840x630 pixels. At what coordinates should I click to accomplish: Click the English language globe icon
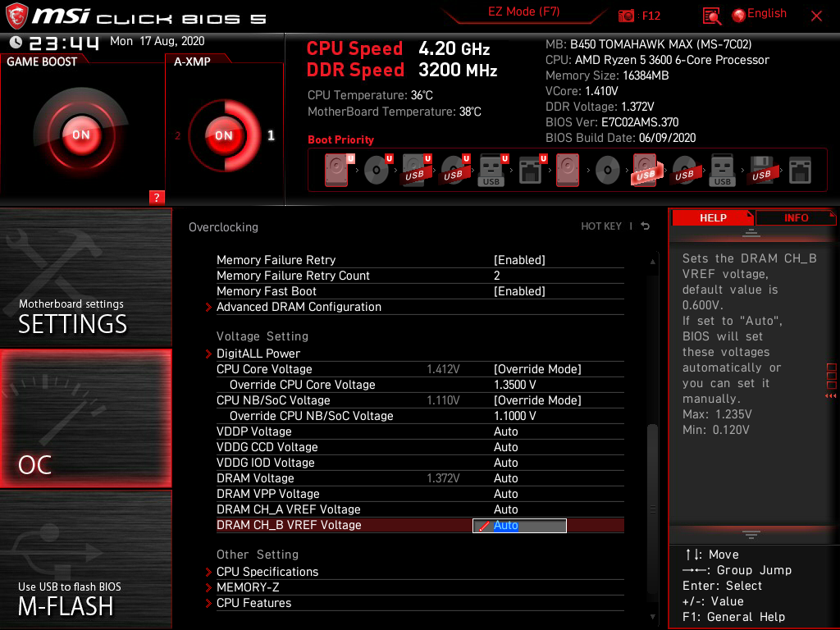(x=739, y=16)
